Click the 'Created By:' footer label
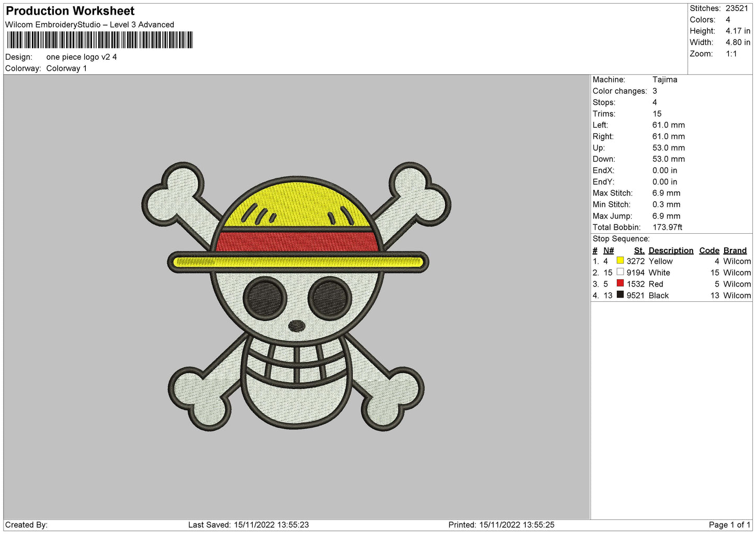Screen dimensions: 756x534 point(26,525)
